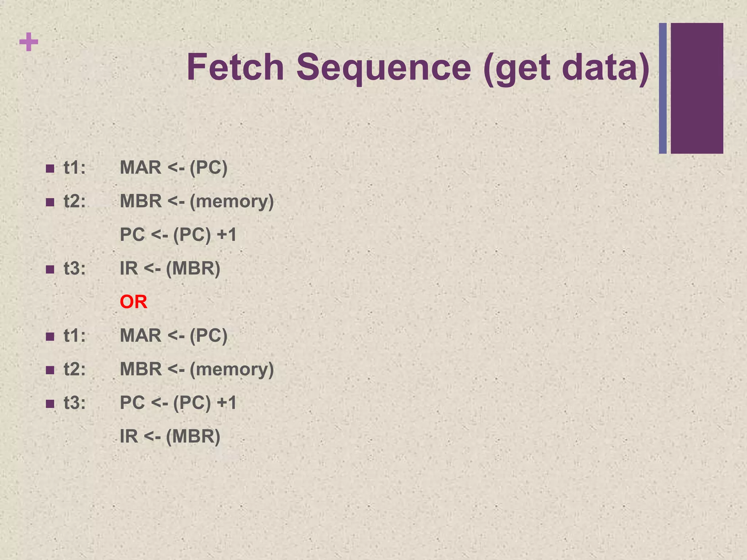The width and height of the screenshot is (747, 560).
Task: Click 'MBR <- (memory)' below the OR
Action: [197, 369]
